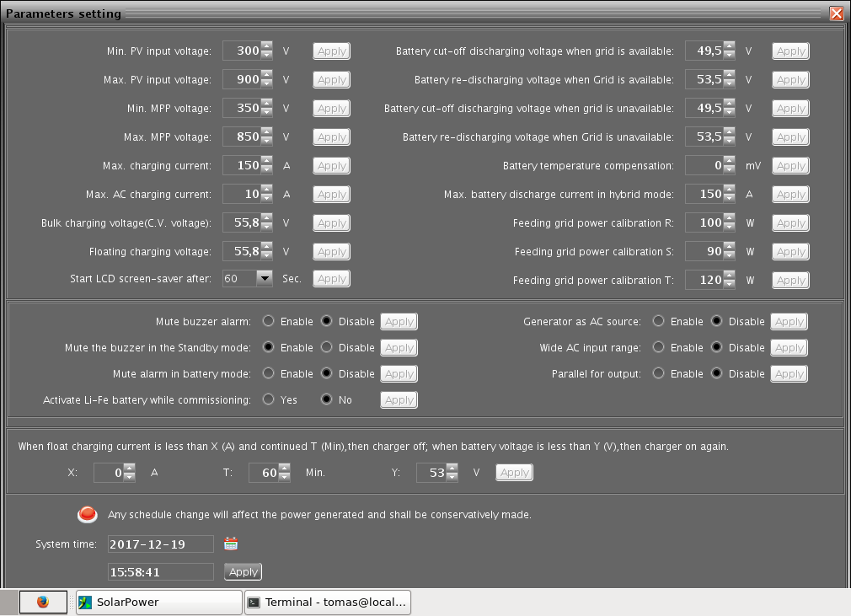This screenshot has width=851, height=616.
Task: Switch to Terminal taskbar window
Action: point(328,602)
